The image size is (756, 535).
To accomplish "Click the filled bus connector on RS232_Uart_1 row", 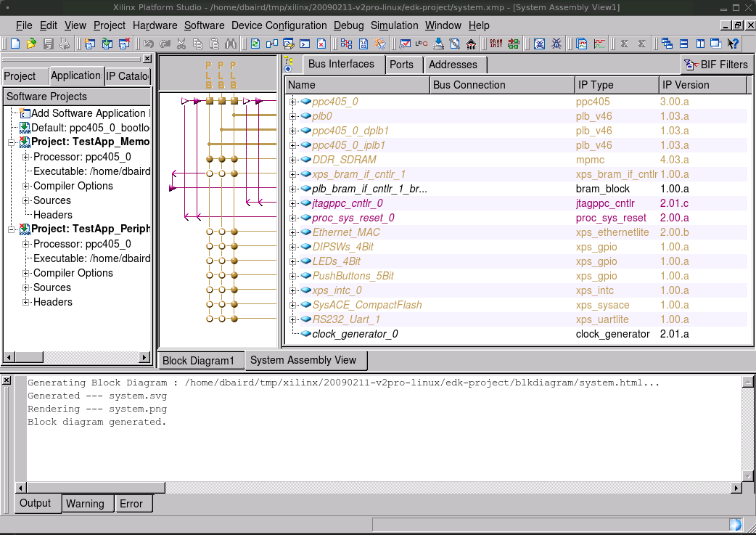I will coord(234,319).
